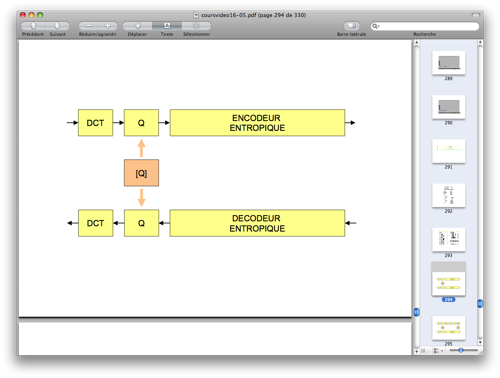
Task: Click the PDF document icon in title bar
Action: pyautogui.click(x=196, y=15)
